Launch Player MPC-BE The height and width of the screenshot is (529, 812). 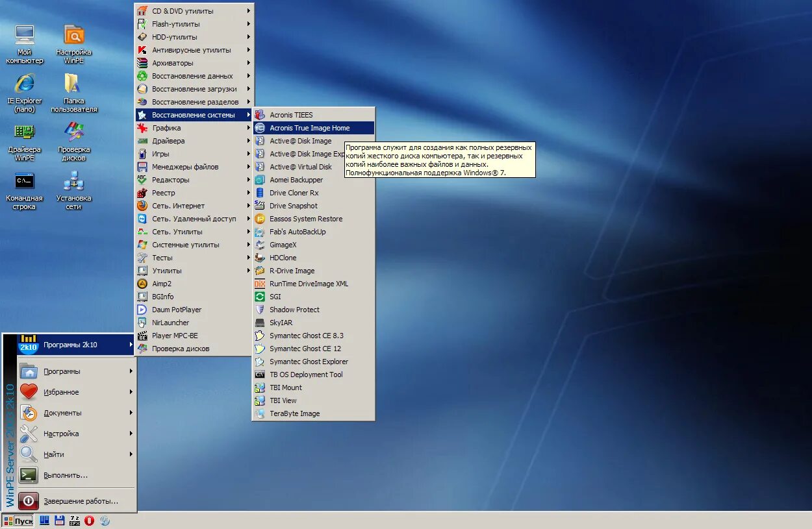click(x=194, y=336)
